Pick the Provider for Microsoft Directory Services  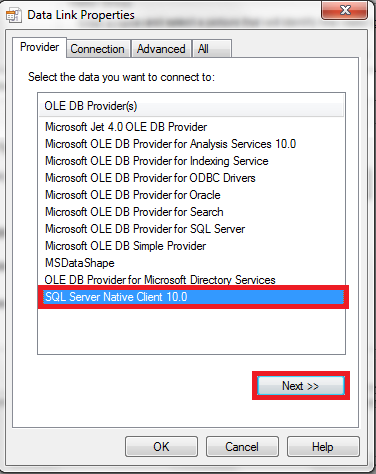160,280
